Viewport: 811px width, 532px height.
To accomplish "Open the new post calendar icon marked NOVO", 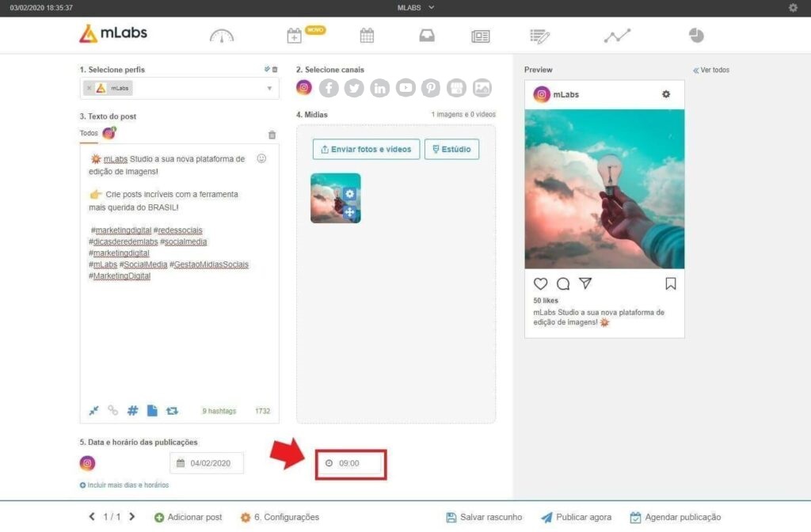I will pyautogui.click(x=295, y=36).
